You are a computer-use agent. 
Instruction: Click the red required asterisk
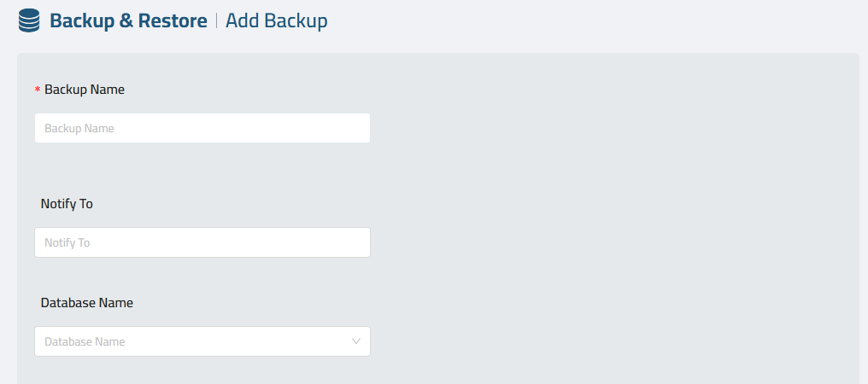point(38,90)
